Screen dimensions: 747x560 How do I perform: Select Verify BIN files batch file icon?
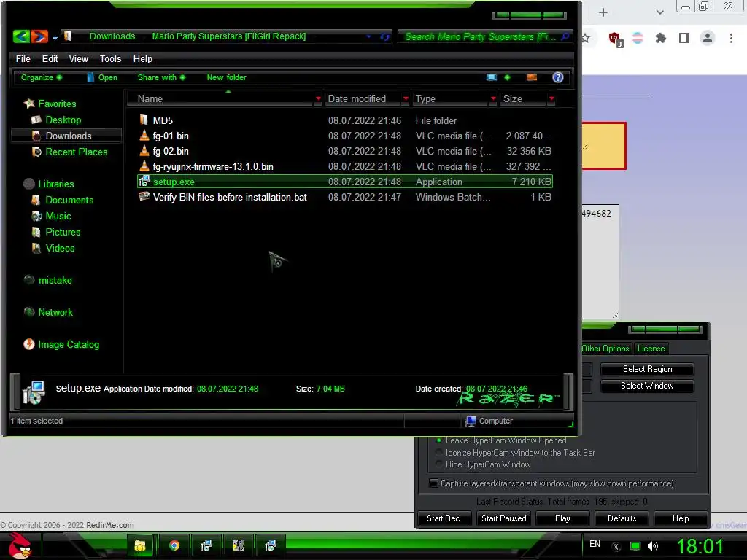point(144,196)
